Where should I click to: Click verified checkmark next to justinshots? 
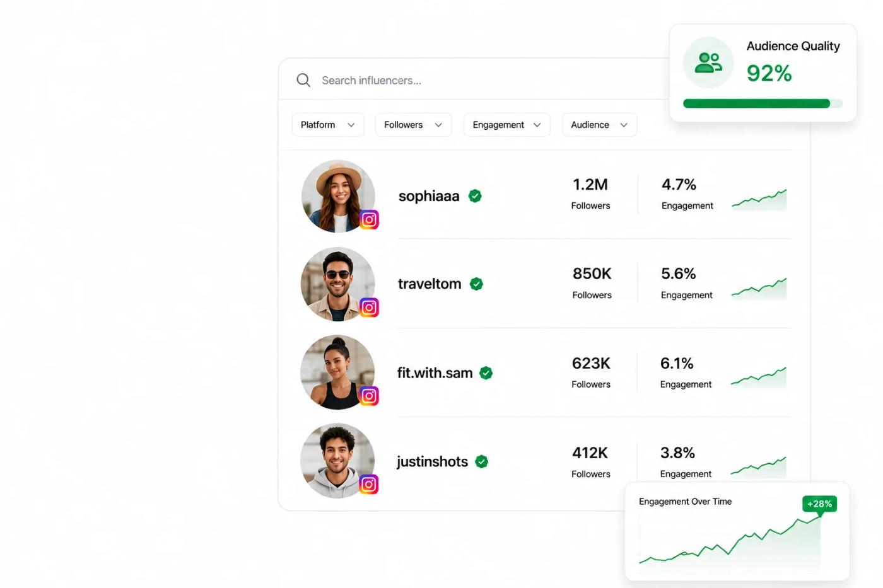click(481, 462)
